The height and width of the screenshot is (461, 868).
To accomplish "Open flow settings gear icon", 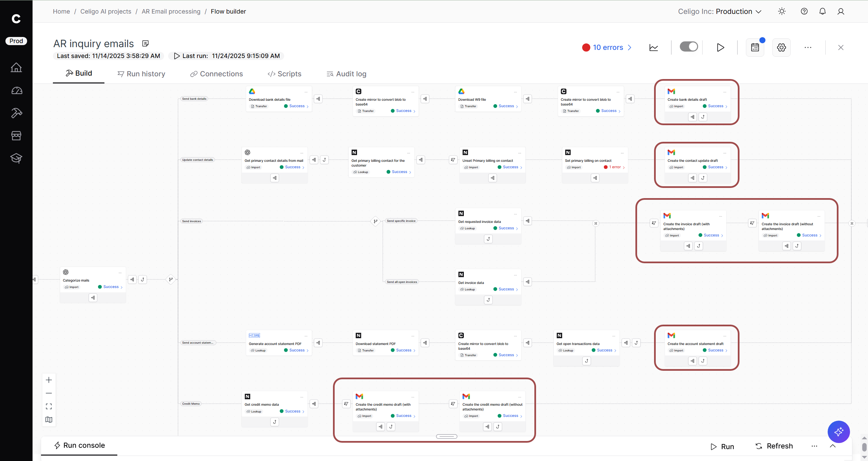I will coord(781,47).
